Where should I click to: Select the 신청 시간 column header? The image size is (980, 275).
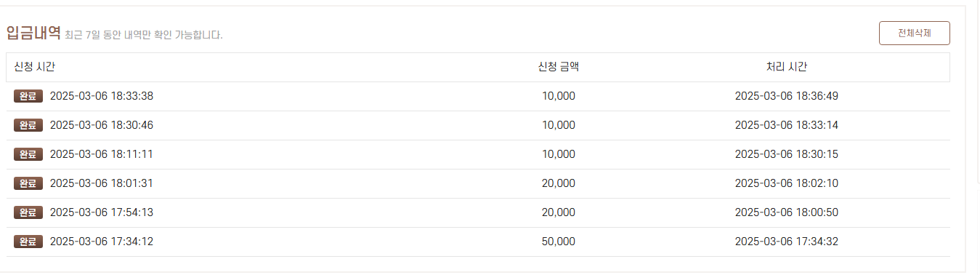pos(35,67)
